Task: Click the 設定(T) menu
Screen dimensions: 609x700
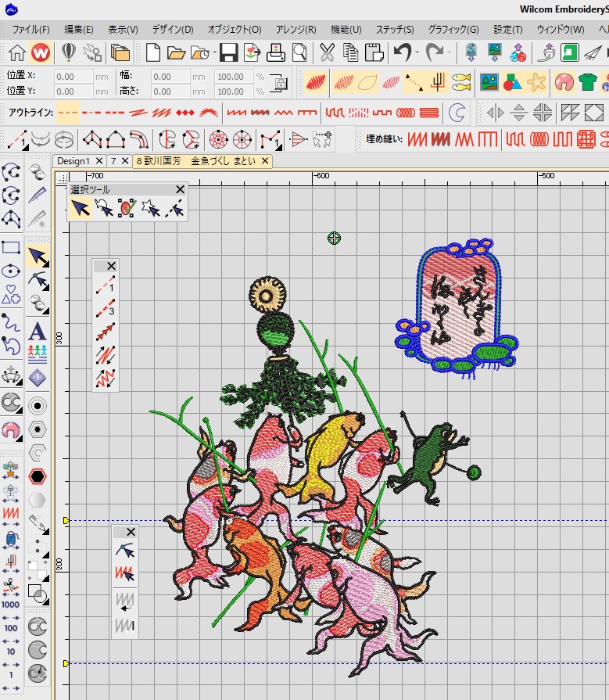Action: pyautogui.click(x=507, y=30)
